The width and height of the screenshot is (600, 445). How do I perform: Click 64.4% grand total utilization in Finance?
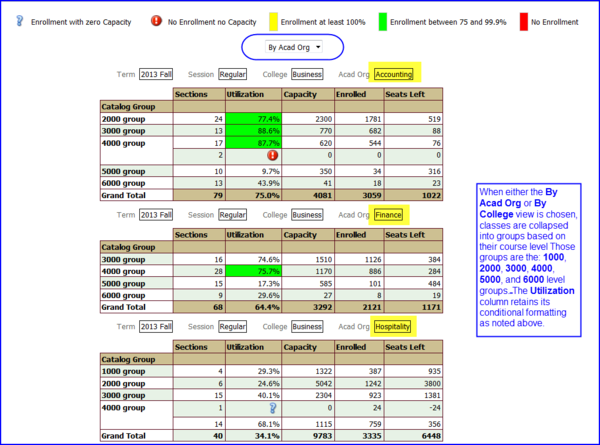254,307
